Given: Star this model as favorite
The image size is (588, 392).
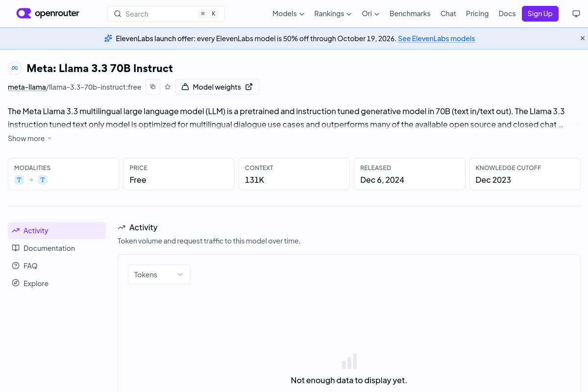Looking at the screenshot, I should click(x=168, y=87).
